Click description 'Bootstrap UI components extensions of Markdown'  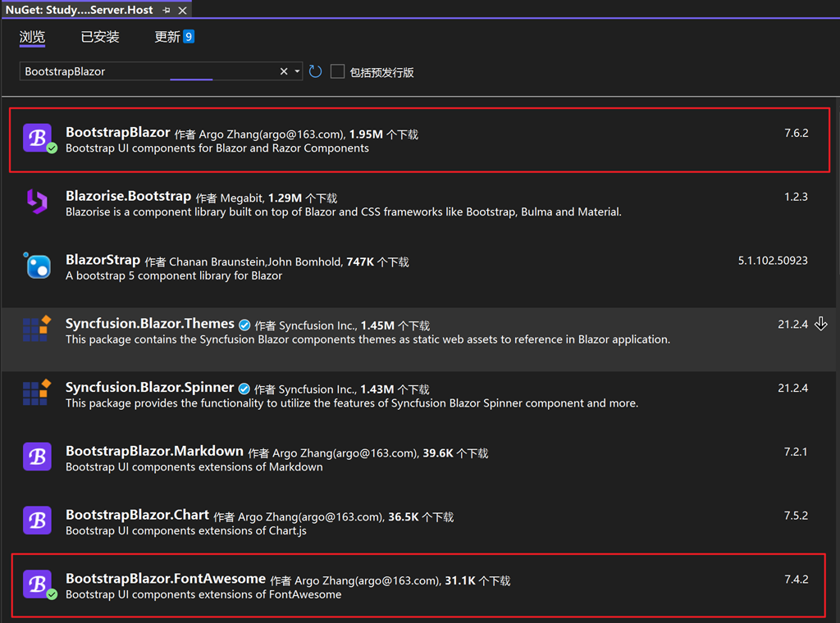pos(194,467)
